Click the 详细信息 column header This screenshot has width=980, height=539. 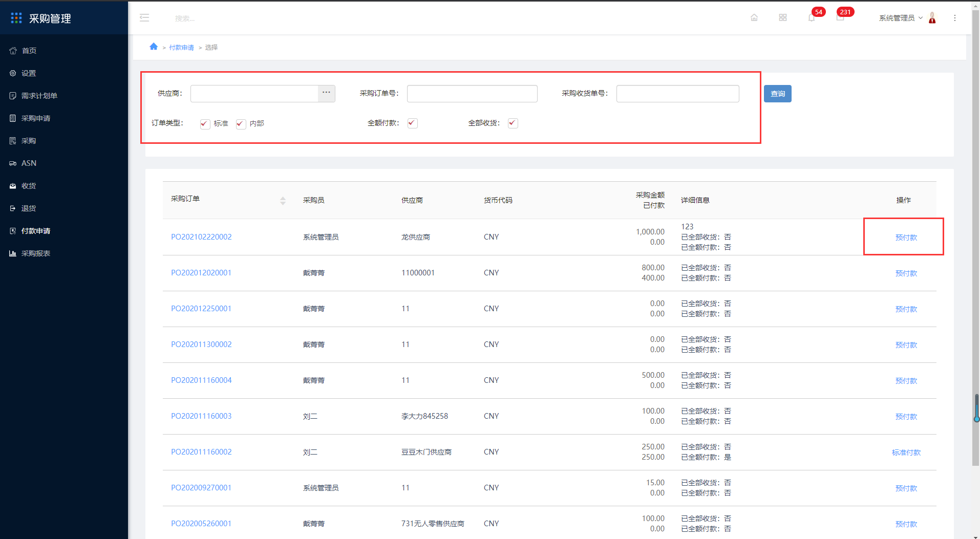tap(695, 200)
